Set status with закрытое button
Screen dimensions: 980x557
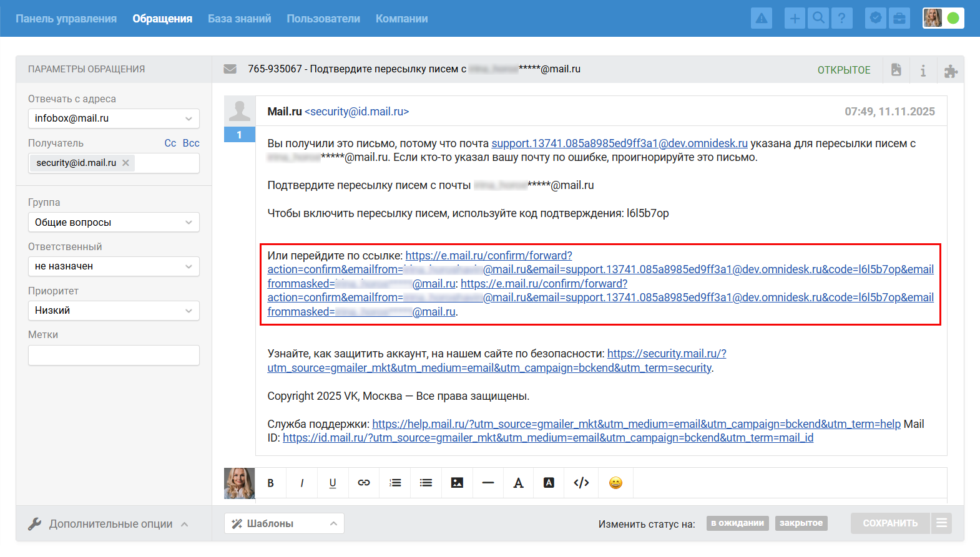(801, 523)
